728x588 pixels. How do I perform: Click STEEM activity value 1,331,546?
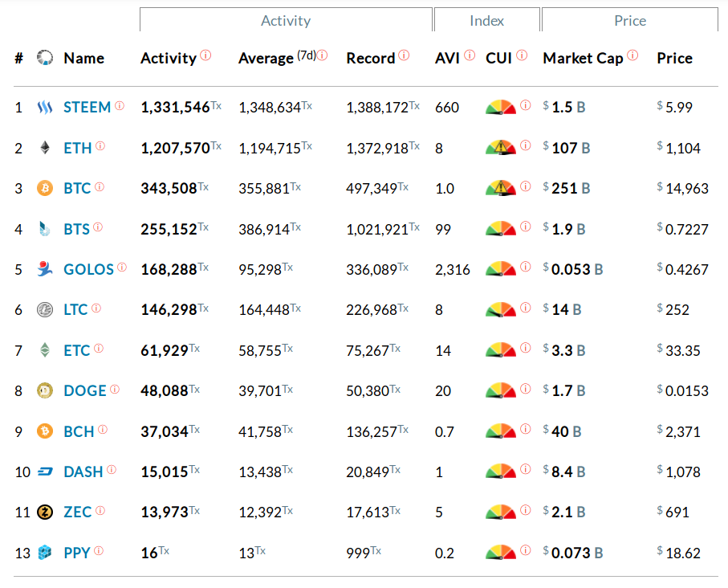(176, 108)
